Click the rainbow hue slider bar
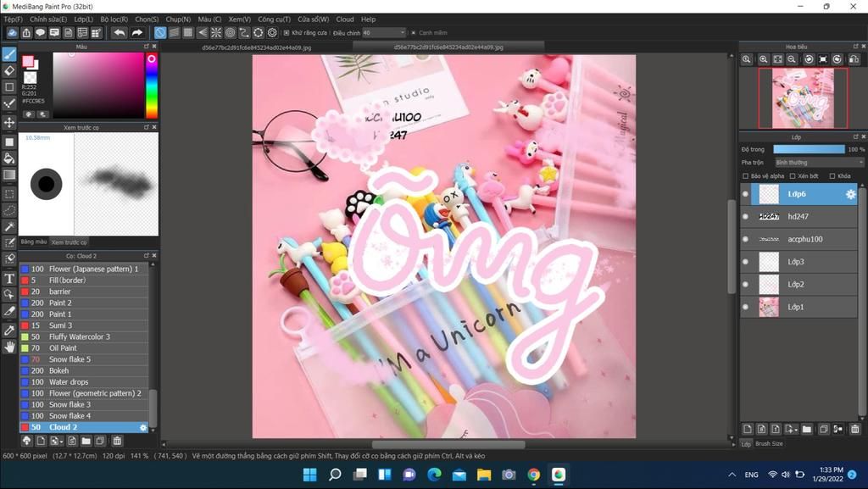 [x=151, y=86]
